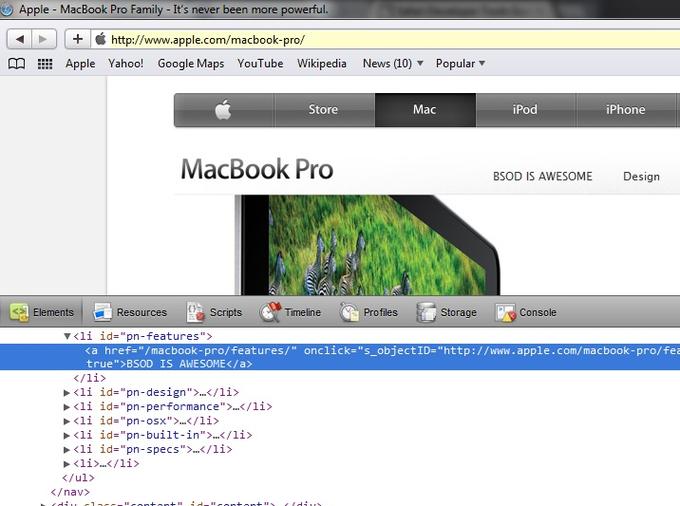Expand the pn-specs li node
This screenshot has height=506, width=680.
(x=67, y=450)
